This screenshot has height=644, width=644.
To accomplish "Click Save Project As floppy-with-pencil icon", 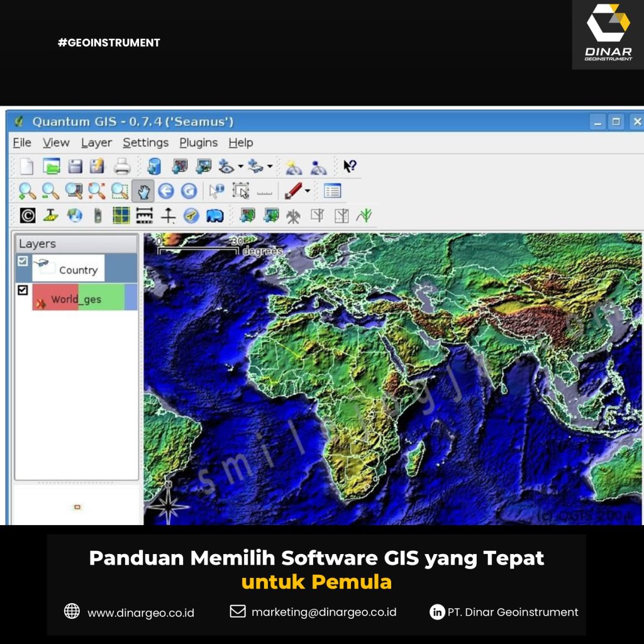I will [97, 166].
